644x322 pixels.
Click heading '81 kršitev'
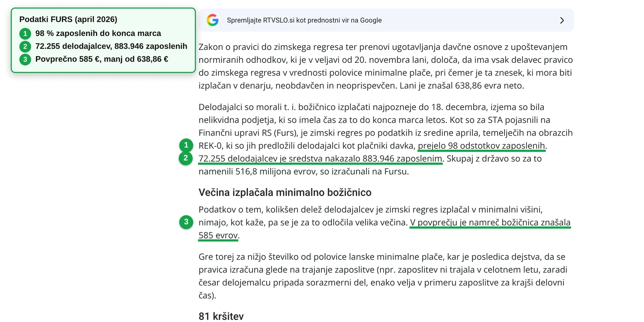[x=221, y=316]
